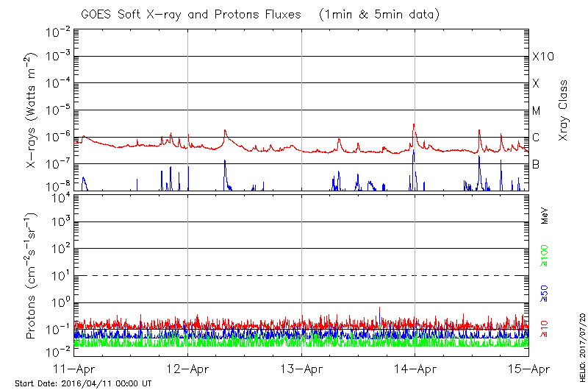Select the 14-Apr tick label
The image size is (588, 390).
point(415,368)
